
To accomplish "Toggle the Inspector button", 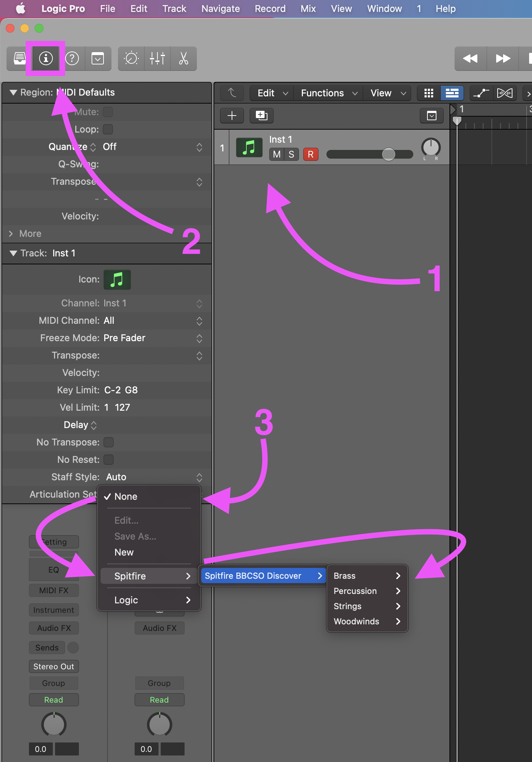I will point(46,58).
